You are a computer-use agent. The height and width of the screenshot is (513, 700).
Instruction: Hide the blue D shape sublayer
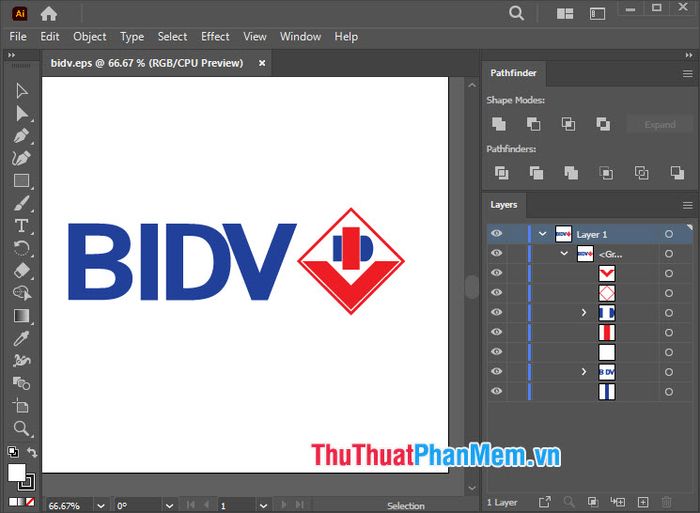tap(496, 312)
